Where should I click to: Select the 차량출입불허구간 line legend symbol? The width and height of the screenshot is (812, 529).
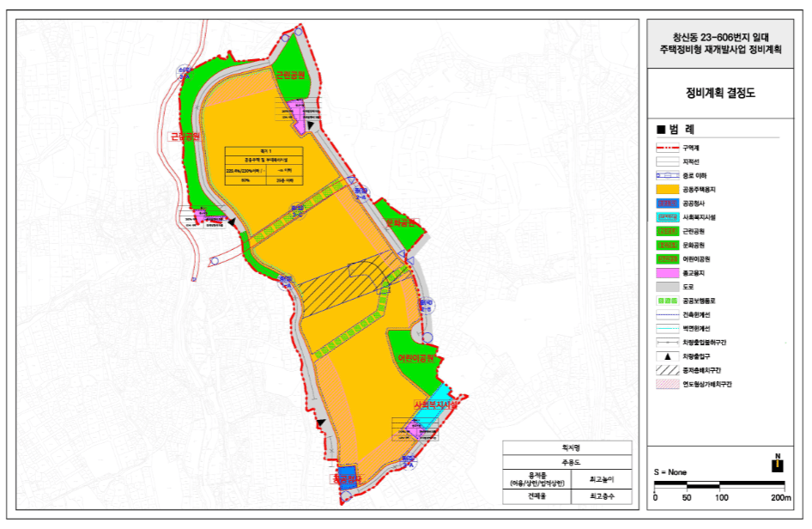668,343
